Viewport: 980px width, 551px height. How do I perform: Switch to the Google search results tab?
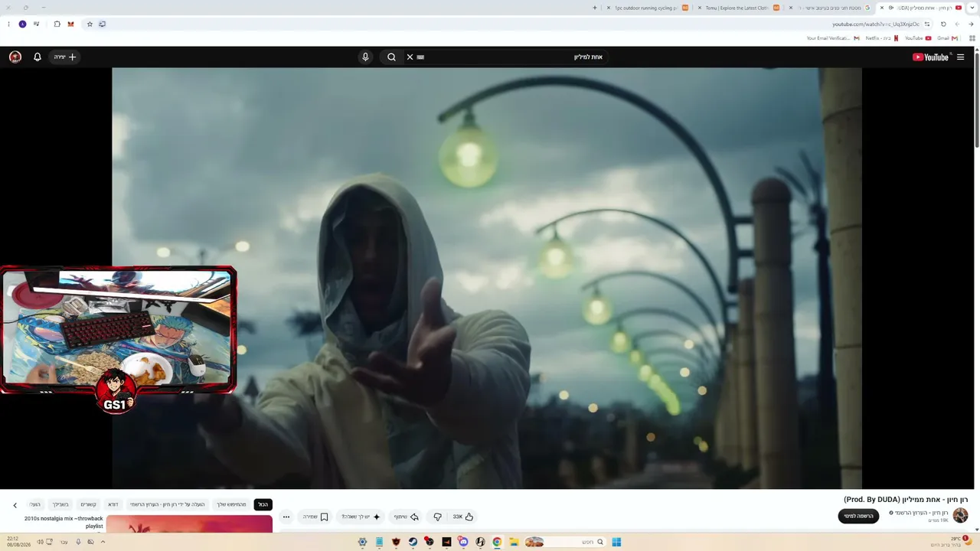click(830, 8)
